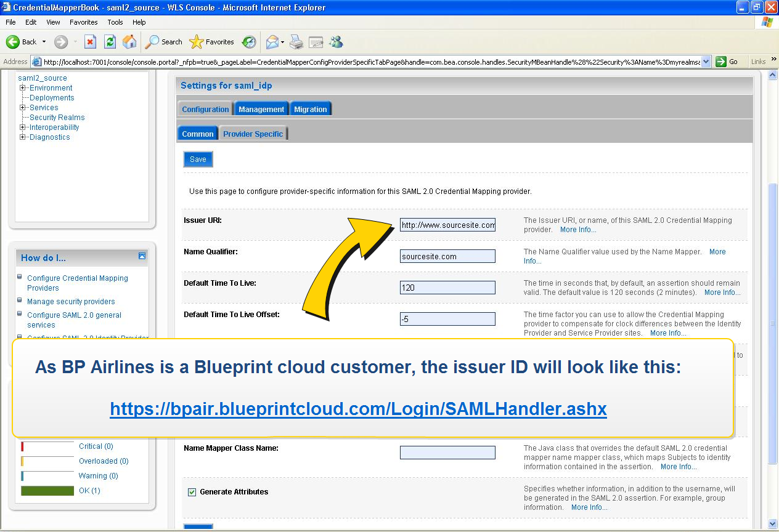Image resolution: width=779 pixels, height=532 pixels.
Task: Click the Forward arrow button
Action: pyautogui.click(x=61, y=42)
